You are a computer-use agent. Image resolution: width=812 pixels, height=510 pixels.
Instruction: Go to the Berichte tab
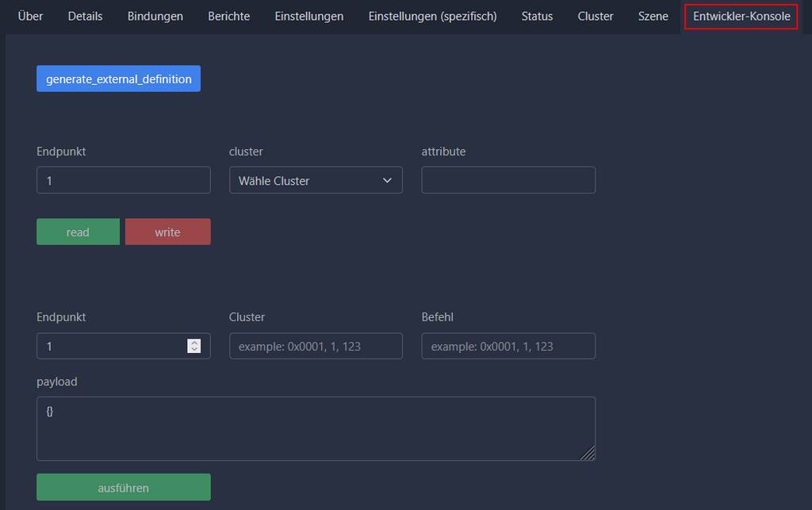coord(228,16)
